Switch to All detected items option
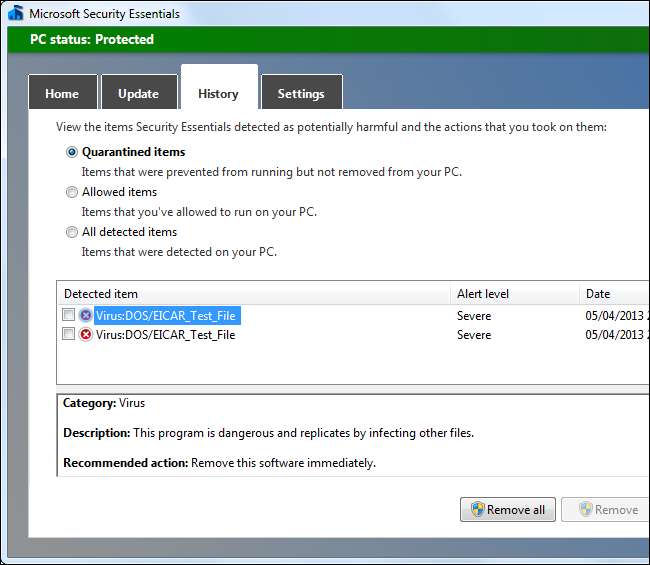This screenshot has height=565, width=650. tap(71, 232)
